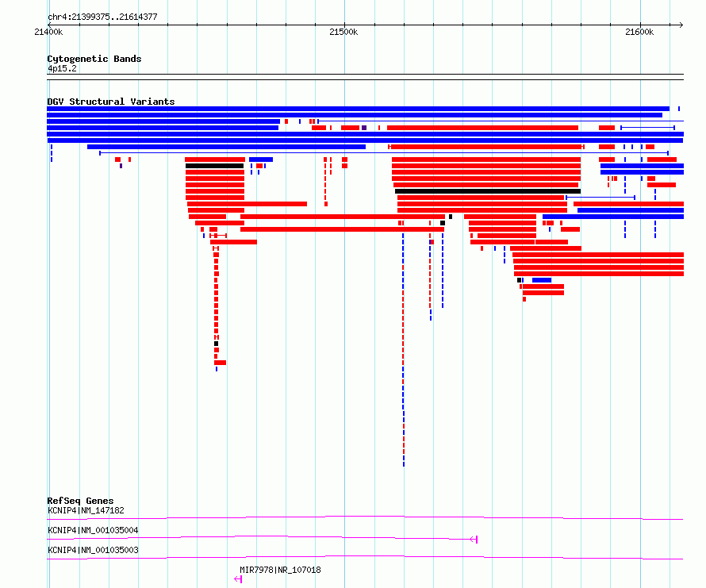
Task: Click the right arrowhead of the coordinate ruler
Action: [681, 25]
